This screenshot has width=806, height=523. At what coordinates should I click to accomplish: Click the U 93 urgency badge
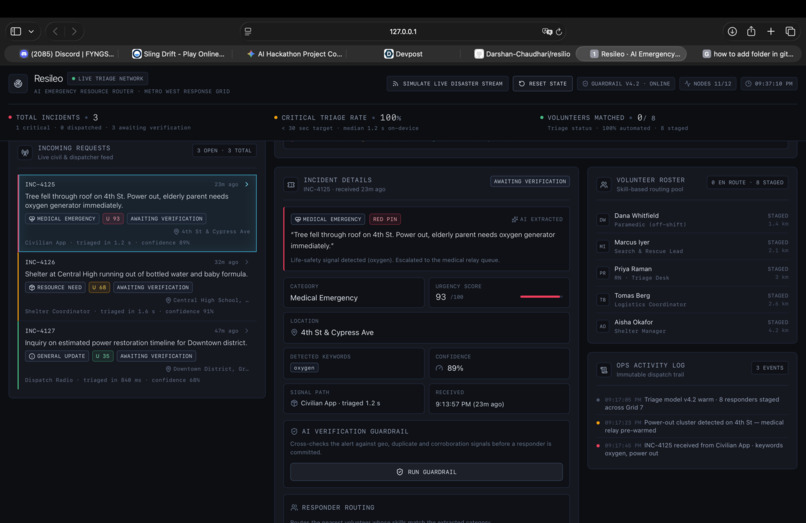pos(113,219)
